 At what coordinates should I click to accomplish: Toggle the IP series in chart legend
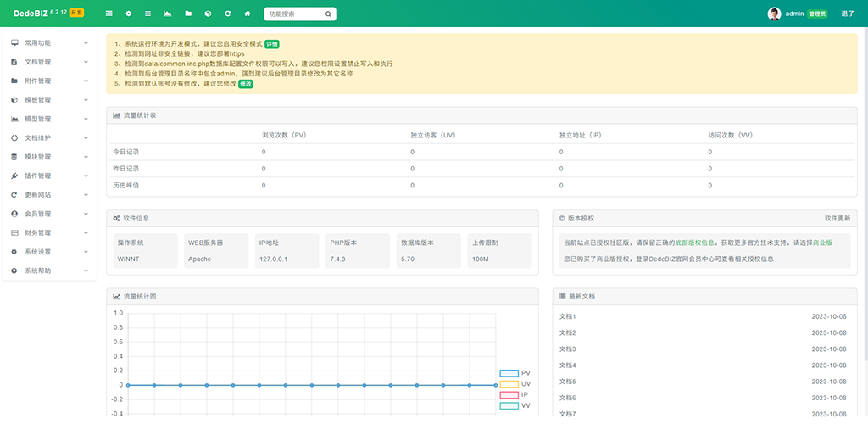point(509,395)
